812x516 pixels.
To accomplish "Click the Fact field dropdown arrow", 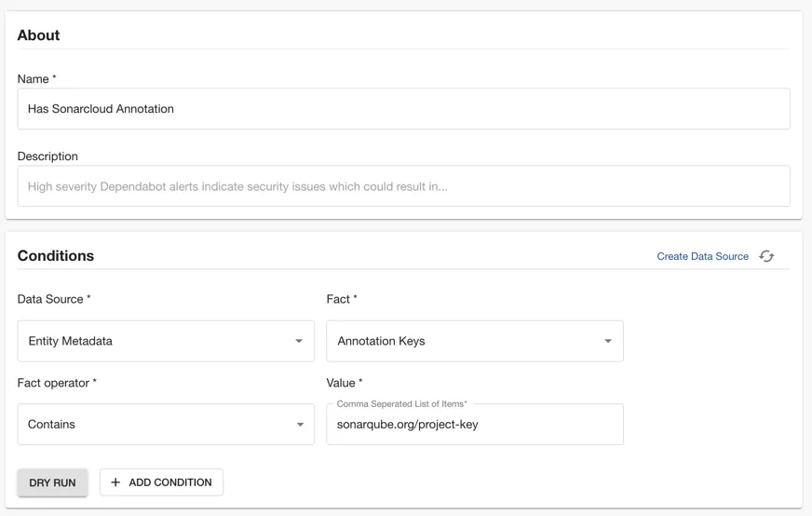I will (608, 341).
